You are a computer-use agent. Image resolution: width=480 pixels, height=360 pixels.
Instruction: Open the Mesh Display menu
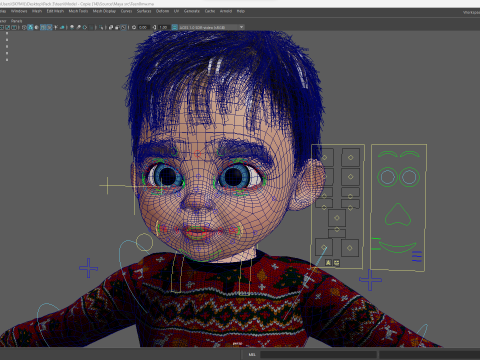pos(104,11)
